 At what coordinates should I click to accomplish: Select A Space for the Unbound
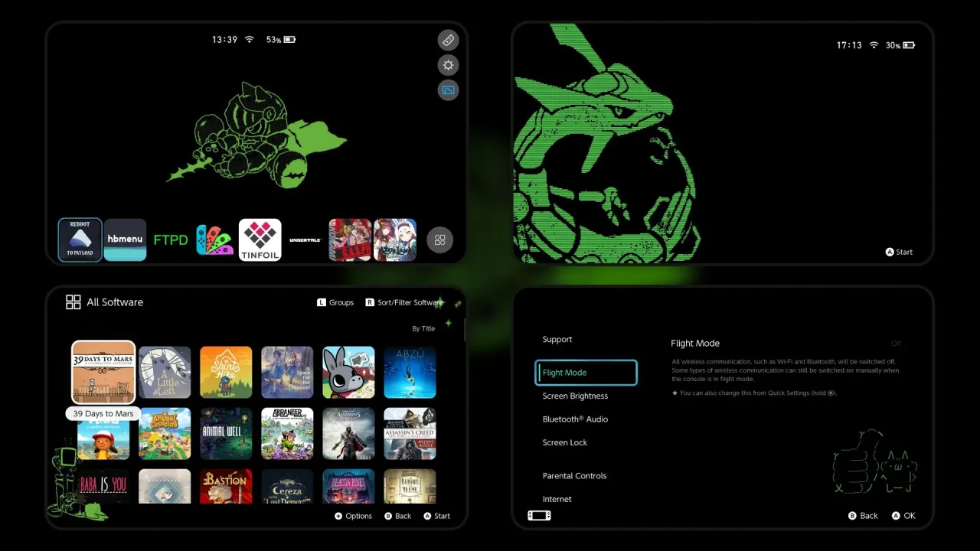[x=287, y=373]
